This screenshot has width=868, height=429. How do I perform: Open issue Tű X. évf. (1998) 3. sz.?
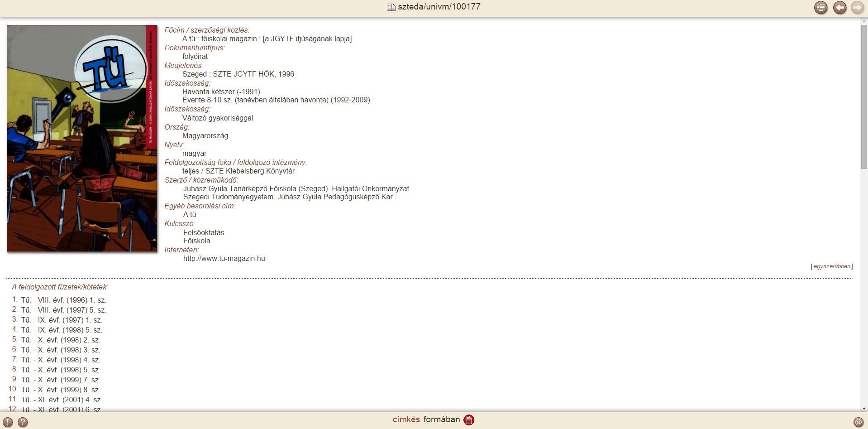pos(61,350)
